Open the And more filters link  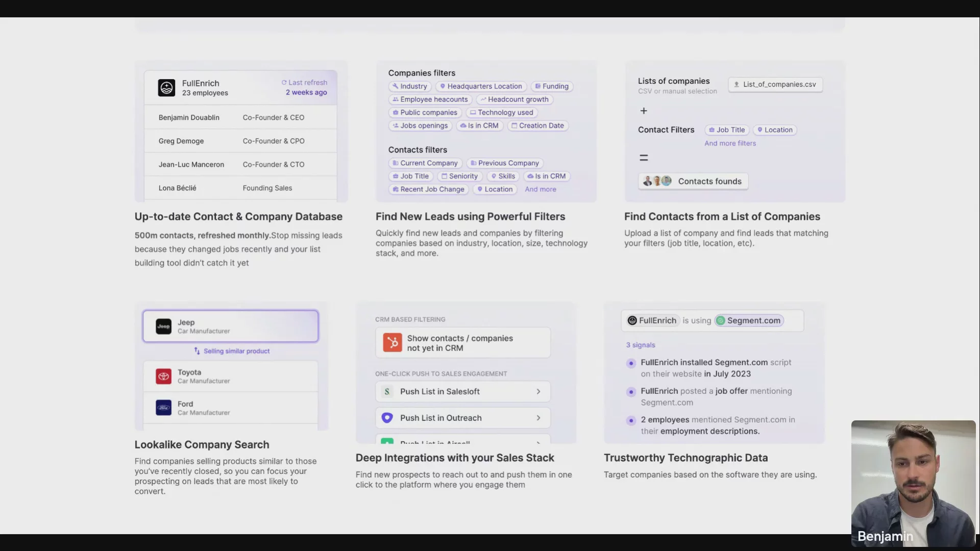pos(730,143)
